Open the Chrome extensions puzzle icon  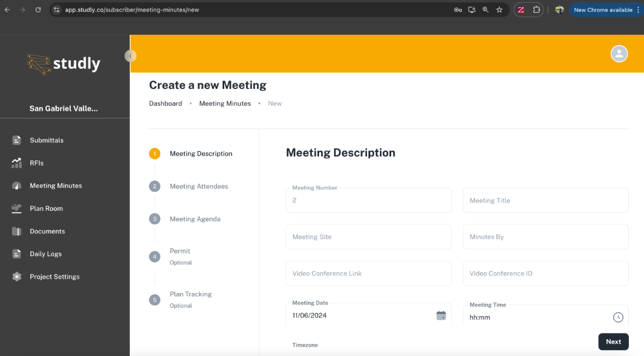click(537, 10)
